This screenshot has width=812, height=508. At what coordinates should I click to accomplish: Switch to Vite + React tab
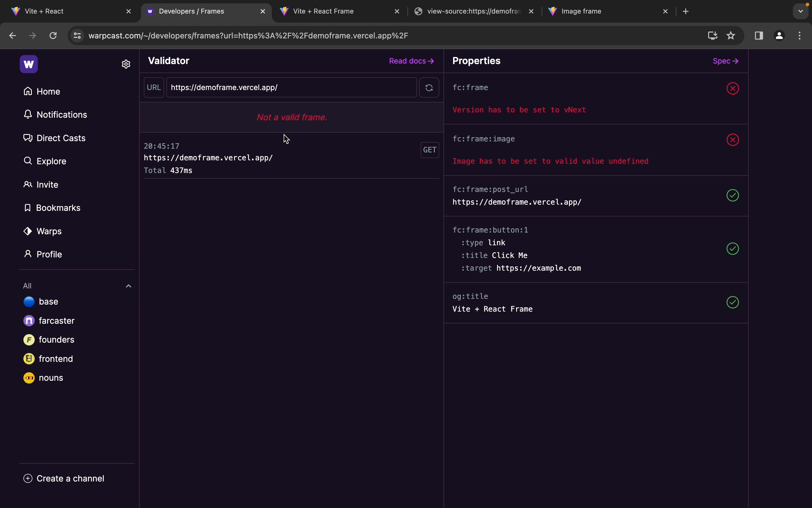(x=70, y=11)
